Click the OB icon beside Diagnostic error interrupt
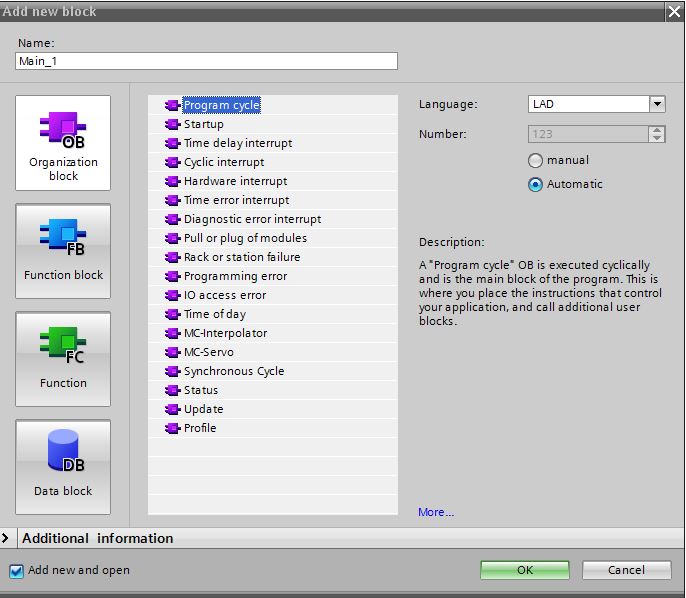 172,219
